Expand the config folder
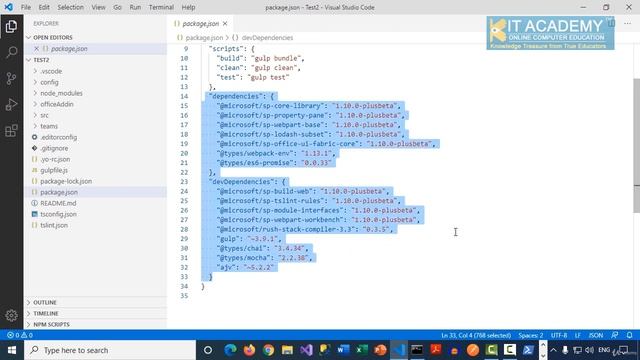Viewport: 640px width, 360px height. pyautogui.click(x=49, y=82)
